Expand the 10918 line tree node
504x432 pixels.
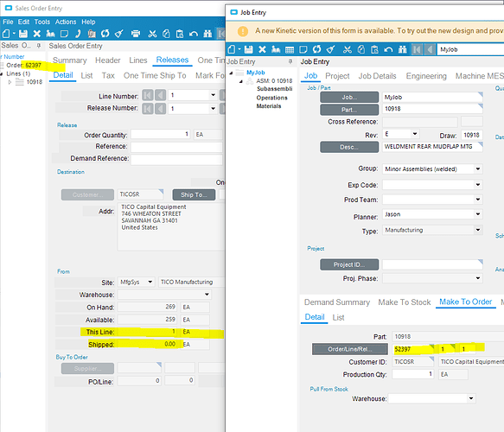10,82
